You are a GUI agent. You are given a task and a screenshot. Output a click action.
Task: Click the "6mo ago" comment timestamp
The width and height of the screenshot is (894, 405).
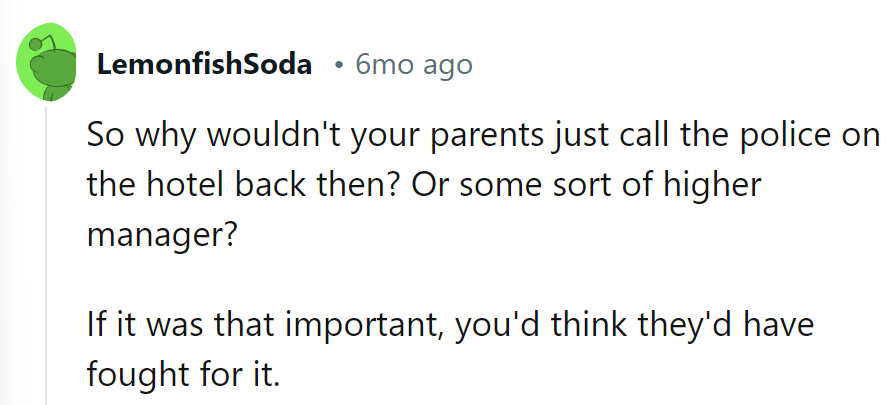414,66
